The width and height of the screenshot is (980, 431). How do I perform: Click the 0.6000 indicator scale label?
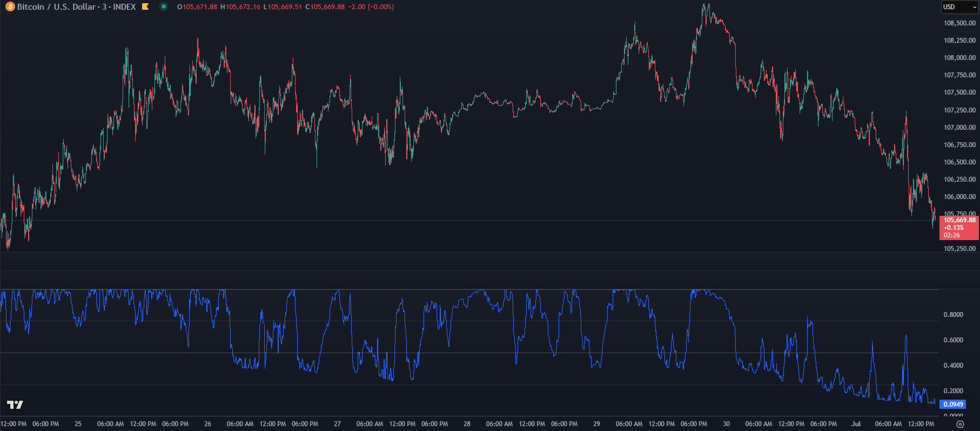point(953,340)
